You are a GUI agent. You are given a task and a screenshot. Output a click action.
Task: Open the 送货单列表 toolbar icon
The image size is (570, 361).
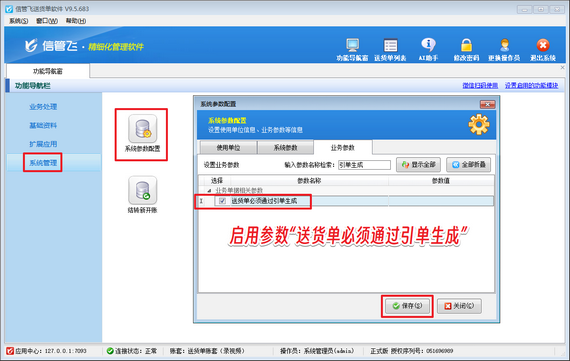390,49
